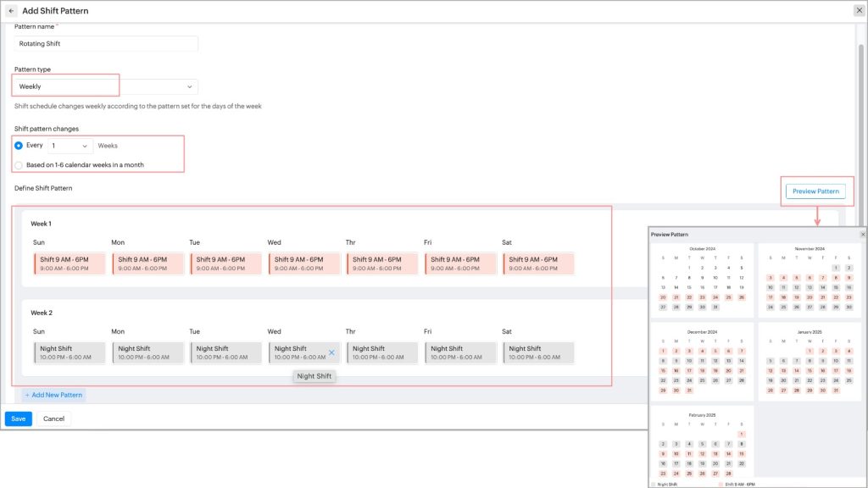The width and height of the screenshot is (868, 488).
Task: Click the back arrow beside Add Shift Pattern
Action: (11, 11)
